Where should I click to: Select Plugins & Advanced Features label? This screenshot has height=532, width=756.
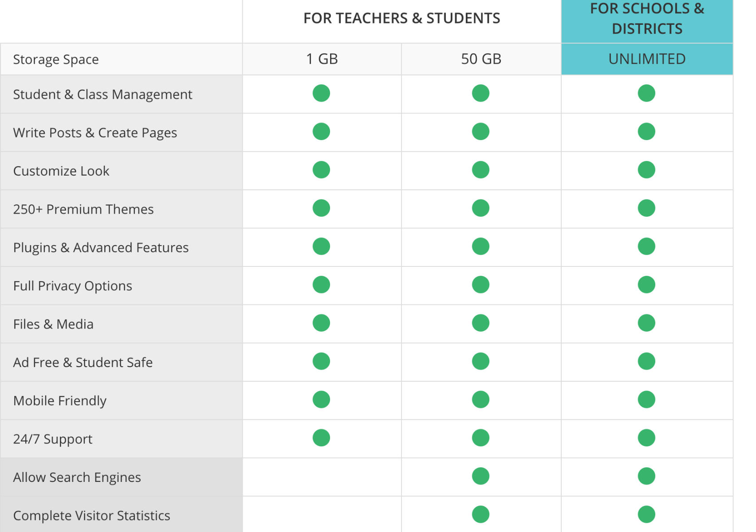[x=101, y=247]
